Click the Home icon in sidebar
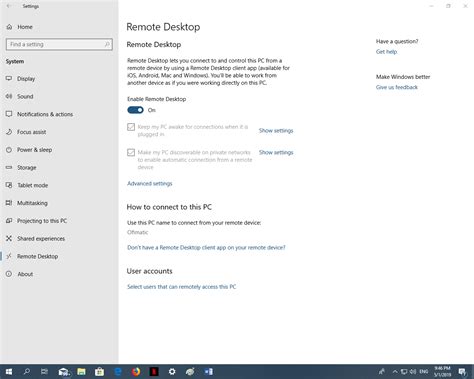 pyautogui.click(x=9, y=27)
